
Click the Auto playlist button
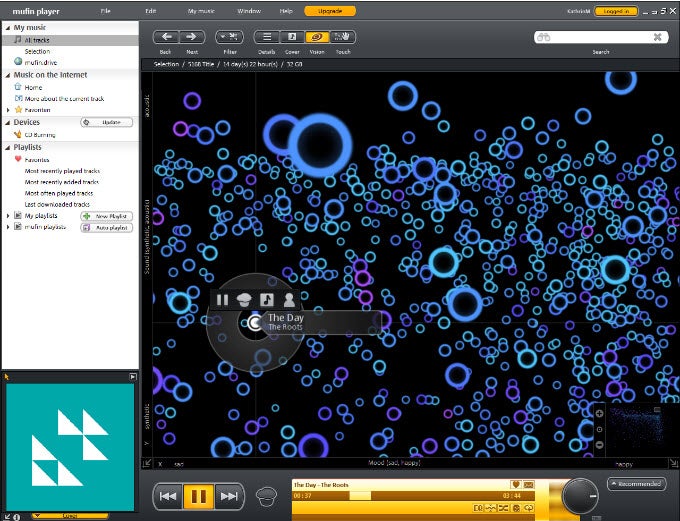(107, 228)
